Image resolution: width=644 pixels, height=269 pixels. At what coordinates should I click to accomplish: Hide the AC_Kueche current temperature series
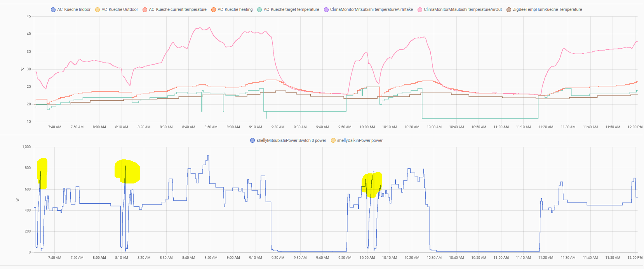tap(178, 10)
